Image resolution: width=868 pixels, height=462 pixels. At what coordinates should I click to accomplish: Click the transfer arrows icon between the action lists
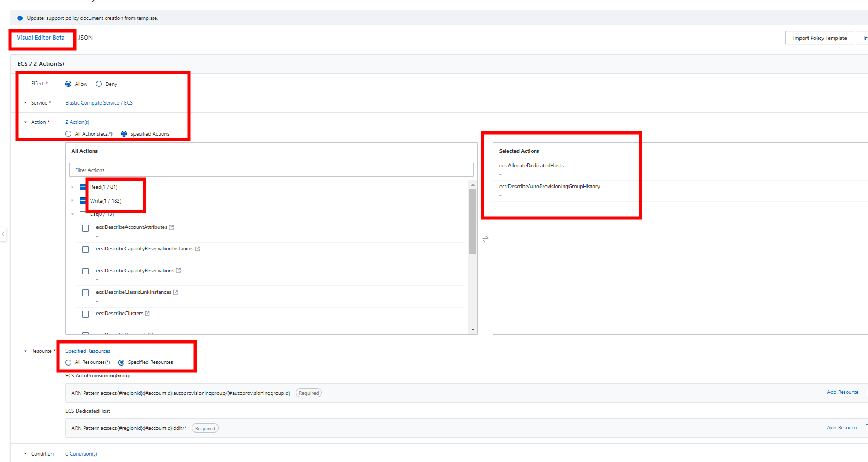[x=485, y=239]
